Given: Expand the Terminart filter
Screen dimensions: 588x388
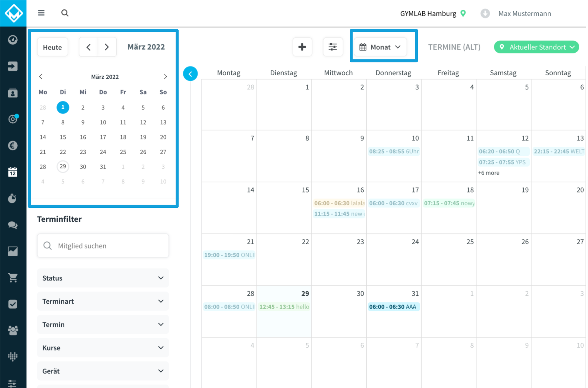Looking at the screenshot, I should [103, 301].
